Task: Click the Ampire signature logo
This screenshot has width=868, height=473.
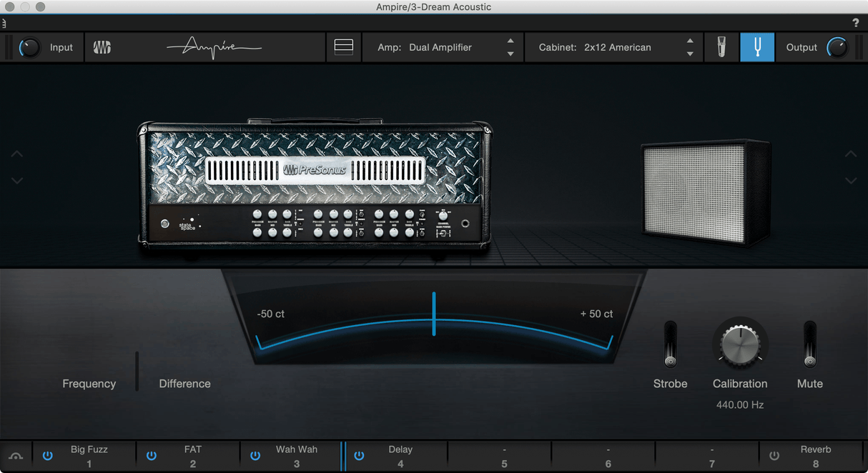Action: [x=214, y=46]
